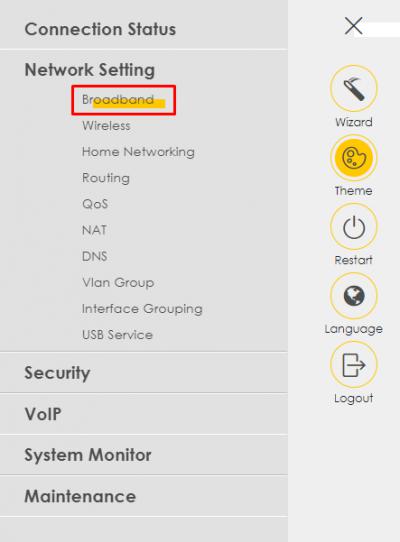Select Interface Grouping
Screen dimensions: 400x542
coord(142,309)
